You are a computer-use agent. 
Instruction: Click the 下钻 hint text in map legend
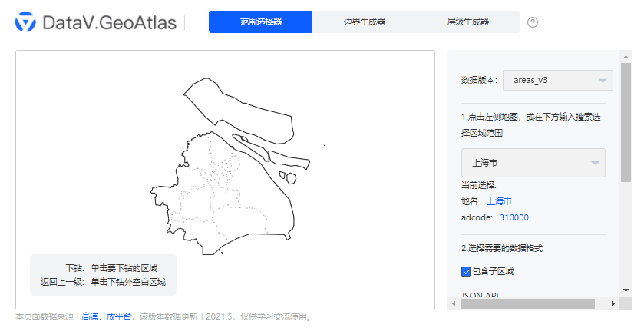(111, 268)
